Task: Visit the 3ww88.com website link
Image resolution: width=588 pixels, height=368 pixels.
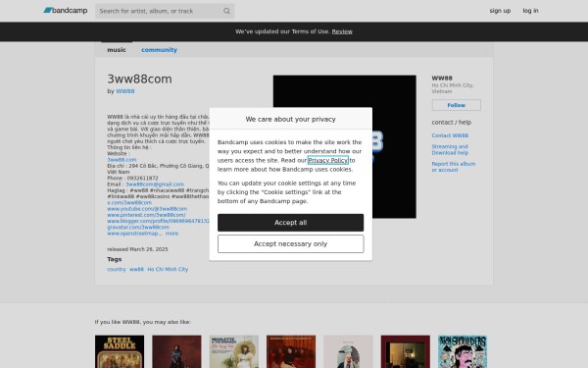Action: pyautogui.click(x=122, y=160)
